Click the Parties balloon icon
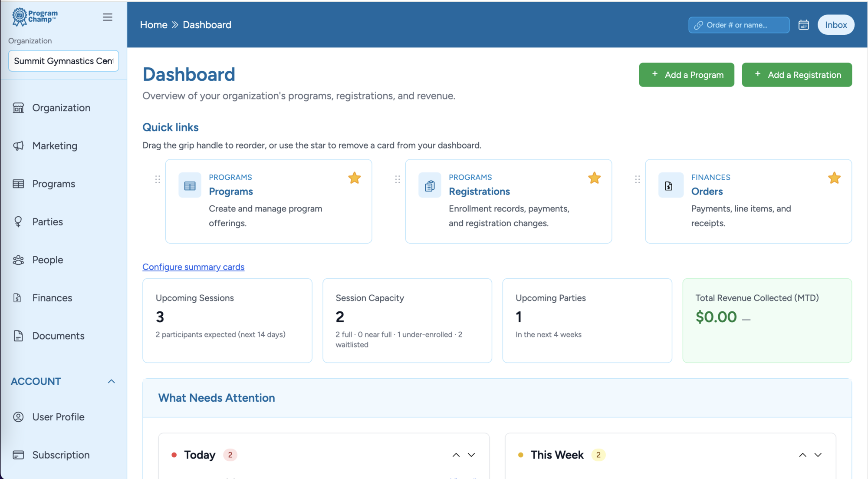The height and width of the screenshot is (479, 868). point(18,221)
